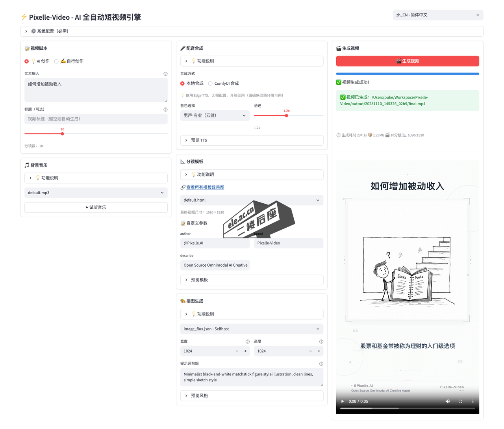Mute the video with the volume icon
504x429 pixels.
tap(448, 401)
